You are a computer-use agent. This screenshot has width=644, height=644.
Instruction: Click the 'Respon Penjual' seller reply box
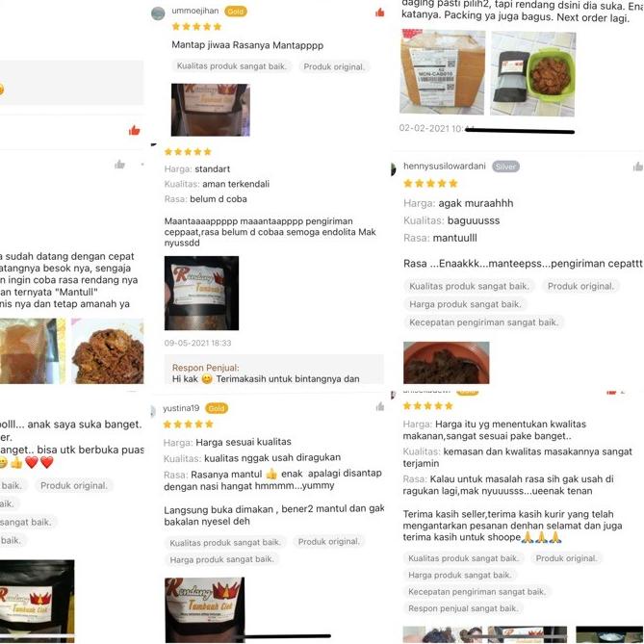pos(274,370)
